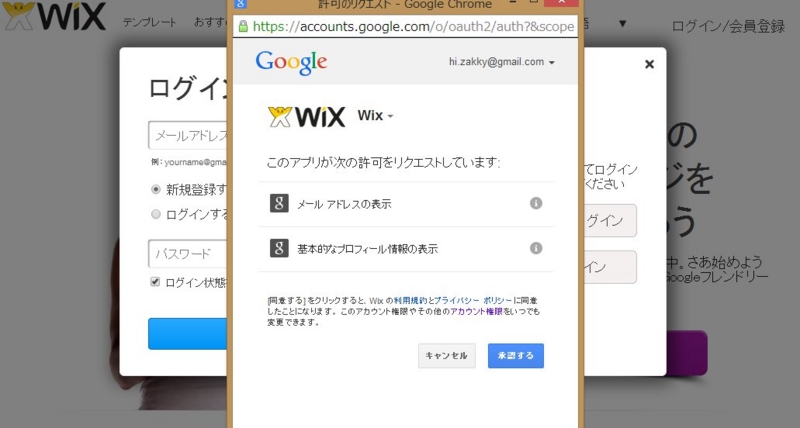Click the Google logo in the OAuth popup
The width and height of the screenshot is (800, 428).
pos(291,63)
